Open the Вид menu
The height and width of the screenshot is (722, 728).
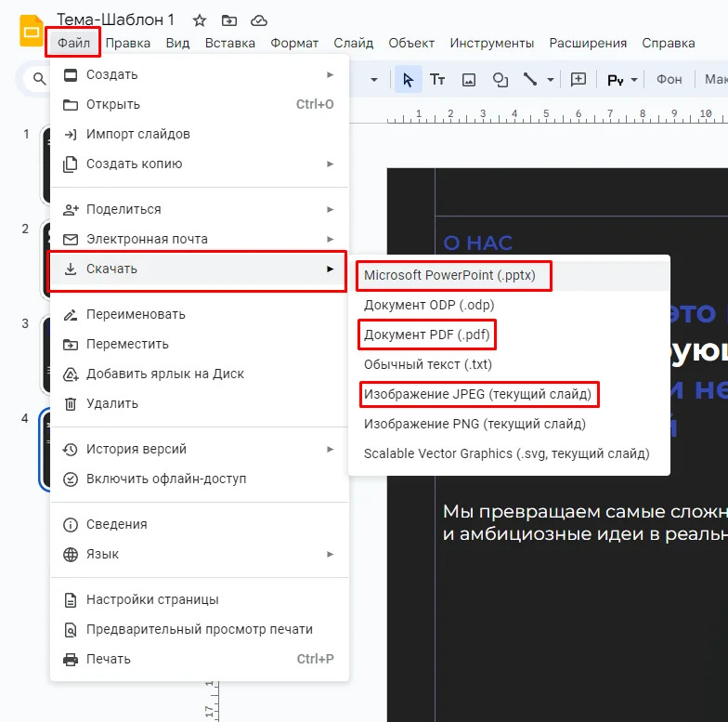pos(178,43)
